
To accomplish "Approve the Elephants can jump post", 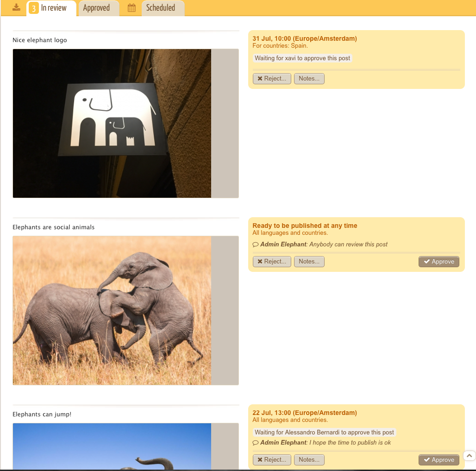I will pyautogui.click(x=438, y=460).
